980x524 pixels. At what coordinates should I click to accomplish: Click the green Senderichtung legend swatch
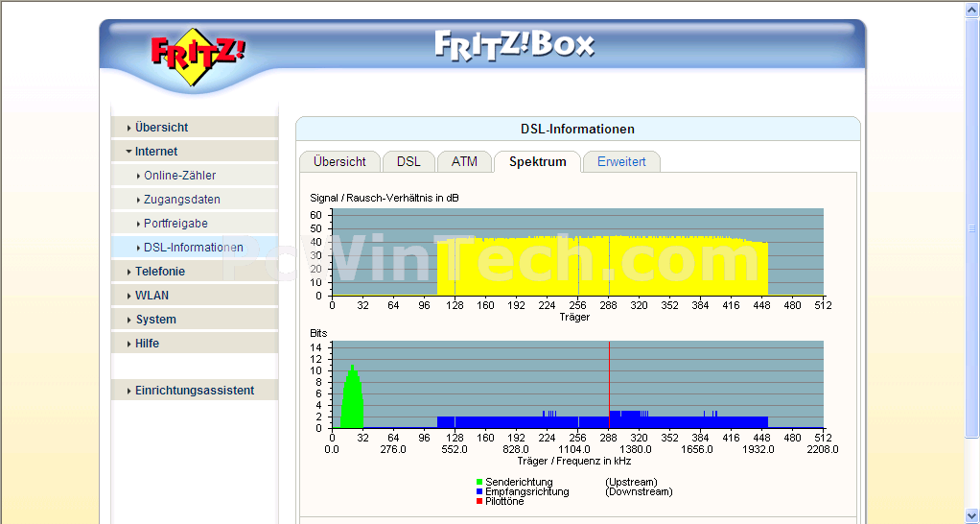coord(479,482)
